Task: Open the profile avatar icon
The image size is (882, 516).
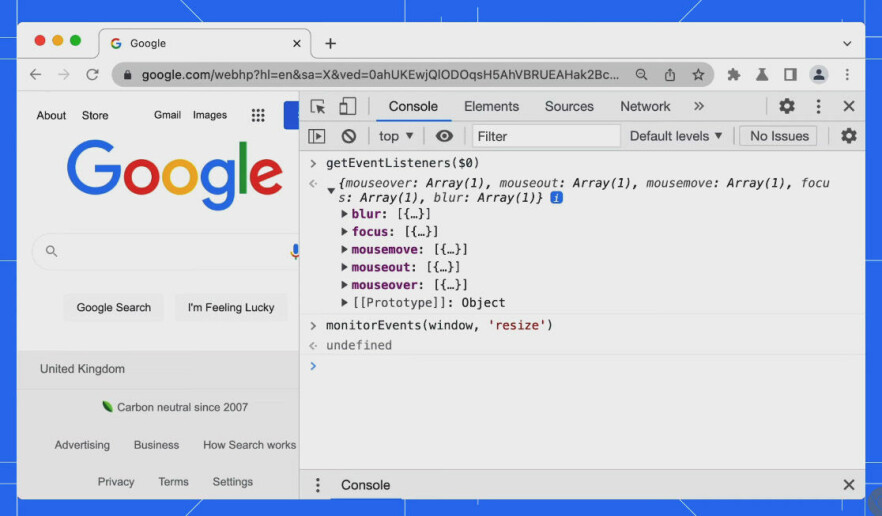Action: 818,74
